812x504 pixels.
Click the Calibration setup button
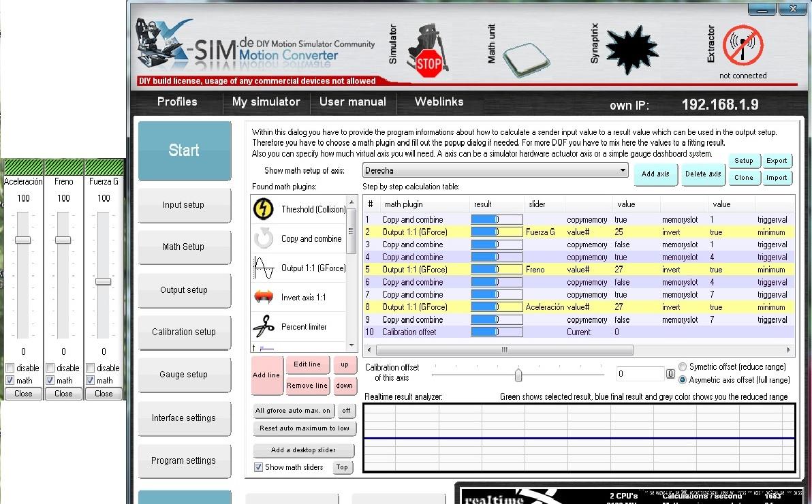point(184,332)
